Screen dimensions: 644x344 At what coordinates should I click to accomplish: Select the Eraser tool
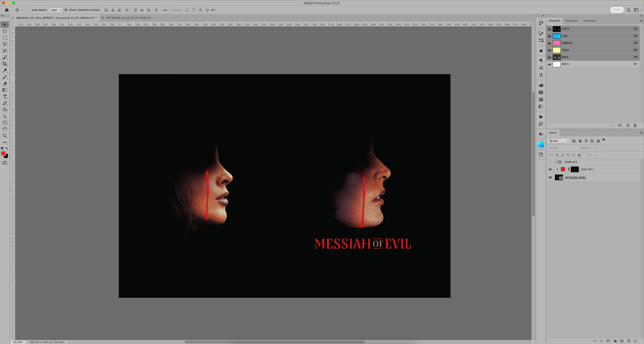tap(5, 83)
